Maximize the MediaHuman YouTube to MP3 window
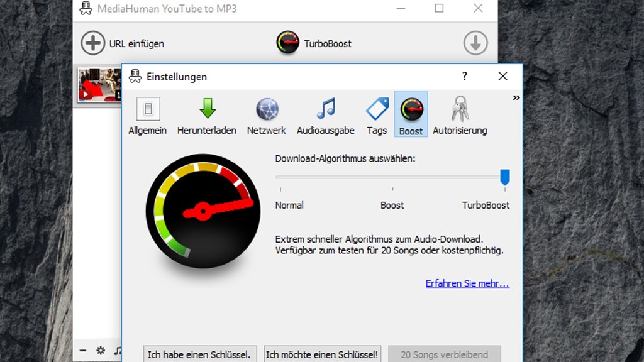644x362 pixels. coord(439,8)
